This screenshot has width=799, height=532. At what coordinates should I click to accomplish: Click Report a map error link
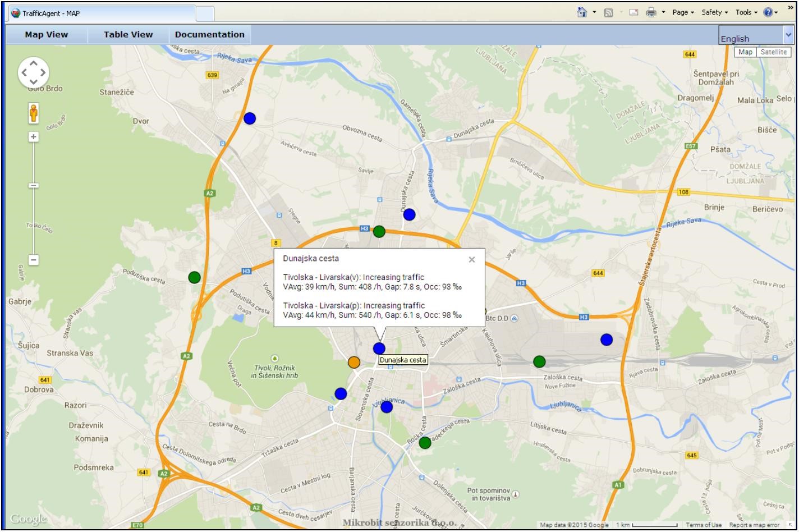click(x=754, y=525)
